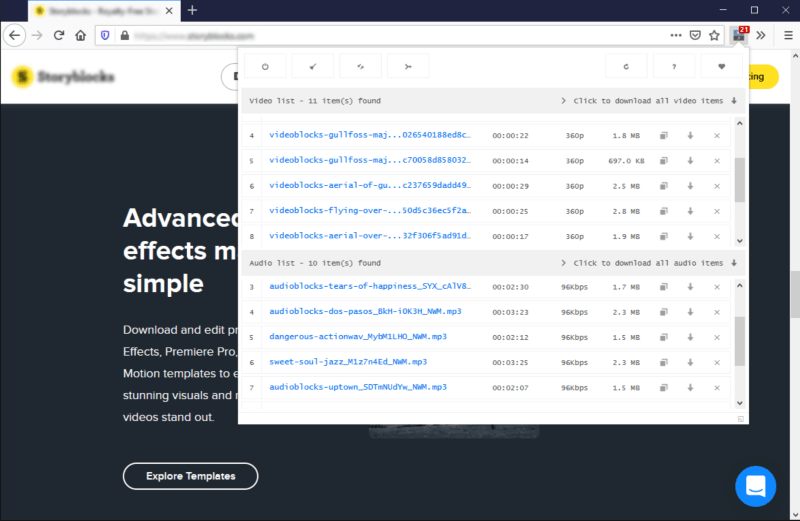The width and height of the screenshot is (800, 521).
Task: Open audioblocks-uptown mp3 link
Action: point(358,387)
